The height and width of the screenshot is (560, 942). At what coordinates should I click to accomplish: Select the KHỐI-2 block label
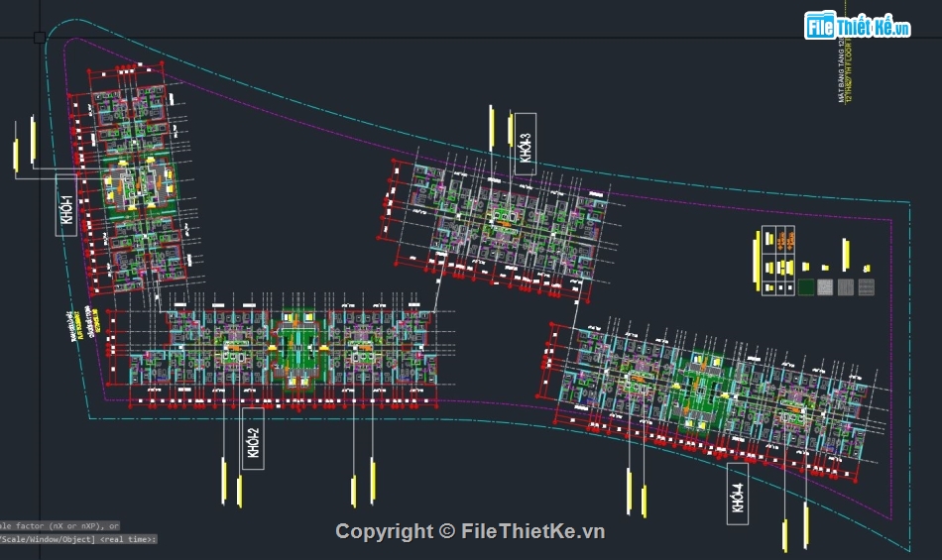coord(253,439)
